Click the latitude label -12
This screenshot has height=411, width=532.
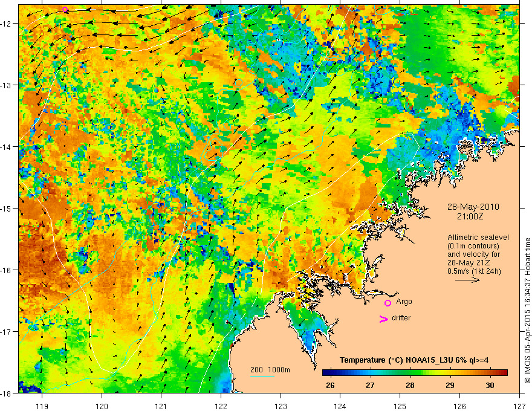pyautogui.click(x=7, y=24)
